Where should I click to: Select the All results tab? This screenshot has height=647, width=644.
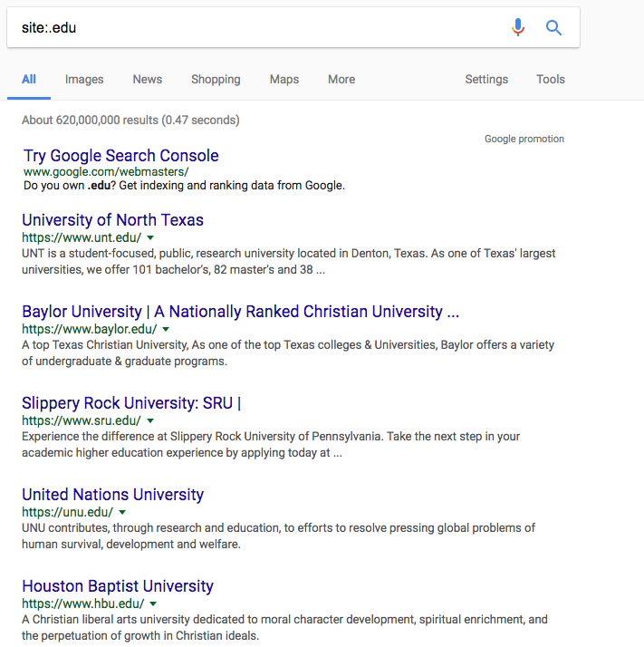point(29,79)
